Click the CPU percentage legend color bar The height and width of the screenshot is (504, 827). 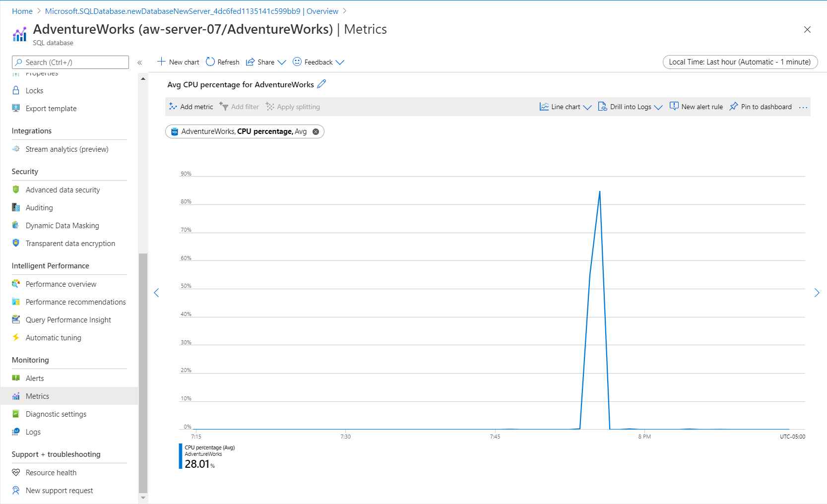point(181,456)
